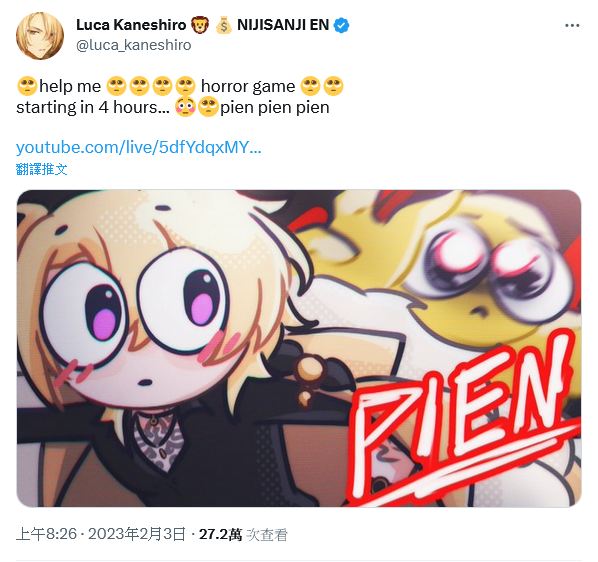Screen dimensions: 598x562
Task: Click the flushed face emoji after hours
Action: [x=185, y=107]
